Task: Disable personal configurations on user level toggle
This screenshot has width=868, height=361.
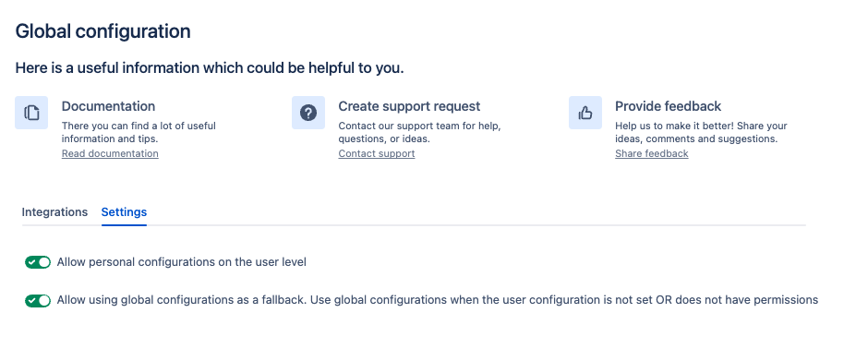Action: (x=38, y=262)
